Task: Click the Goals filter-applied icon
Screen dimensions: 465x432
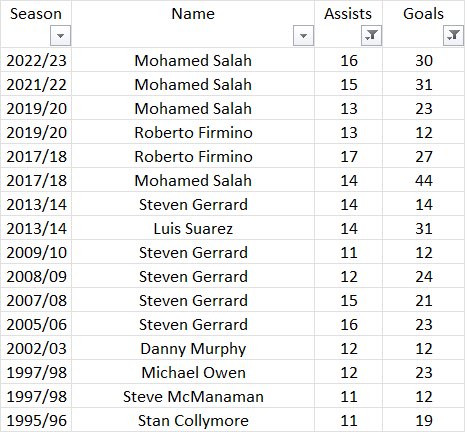Action: (453, 35)
